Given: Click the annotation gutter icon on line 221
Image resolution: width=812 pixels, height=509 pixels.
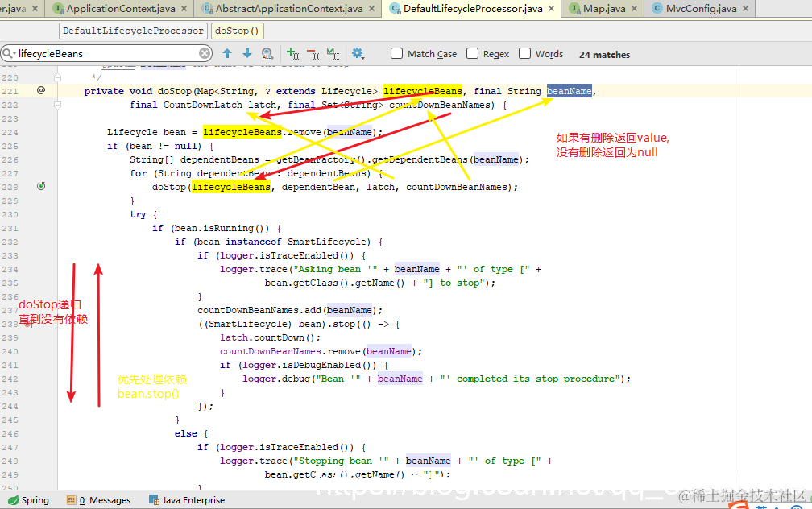Looking at the screenshot, I should 41,90.
